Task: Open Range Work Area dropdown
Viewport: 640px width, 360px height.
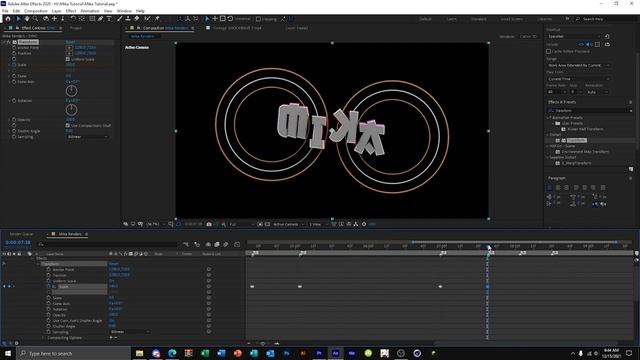Action: (578, 65)
